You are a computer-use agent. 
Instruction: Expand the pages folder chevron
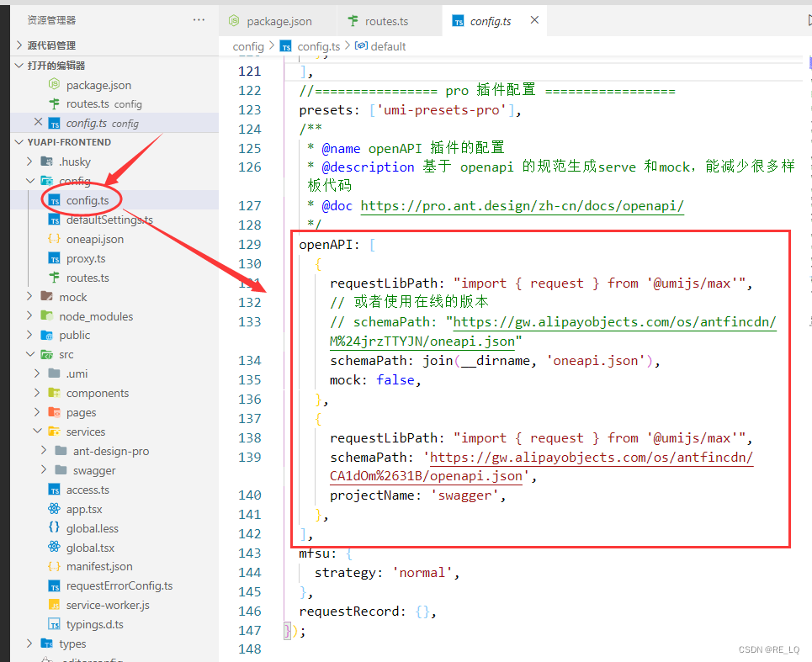coord(37,412)
